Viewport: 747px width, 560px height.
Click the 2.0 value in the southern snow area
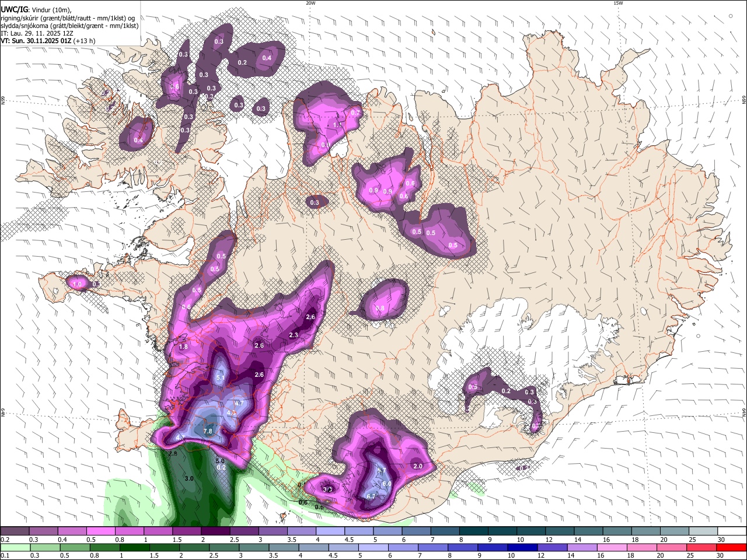click(x=418, y=466)
